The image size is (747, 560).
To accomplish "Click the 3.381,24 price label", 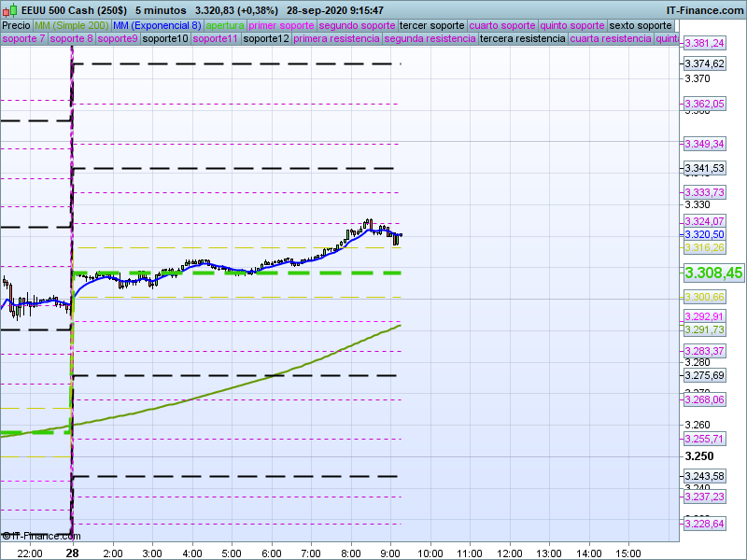I will [704, 44].
